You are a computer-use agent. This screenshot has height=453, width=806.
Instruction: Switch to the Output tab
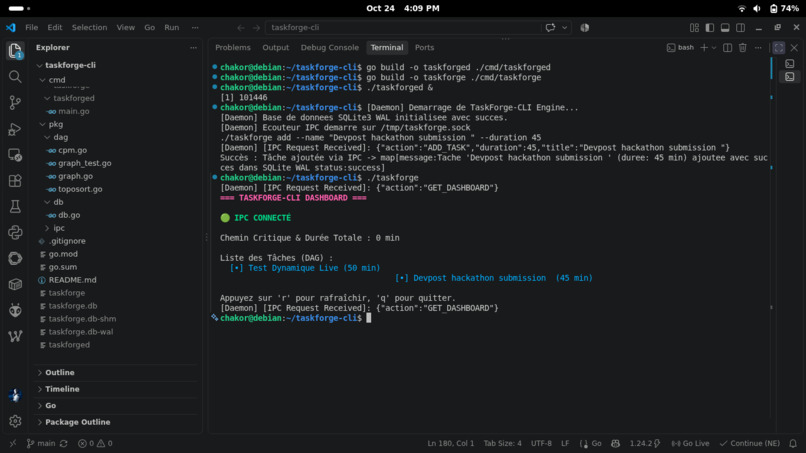click(276, 47)
